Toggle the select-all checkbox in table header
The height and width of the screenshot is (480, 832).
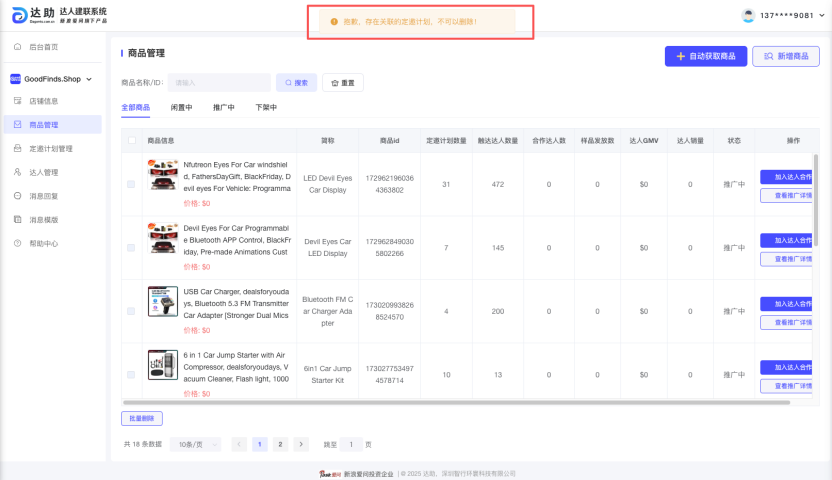click(x=131, y=140)
